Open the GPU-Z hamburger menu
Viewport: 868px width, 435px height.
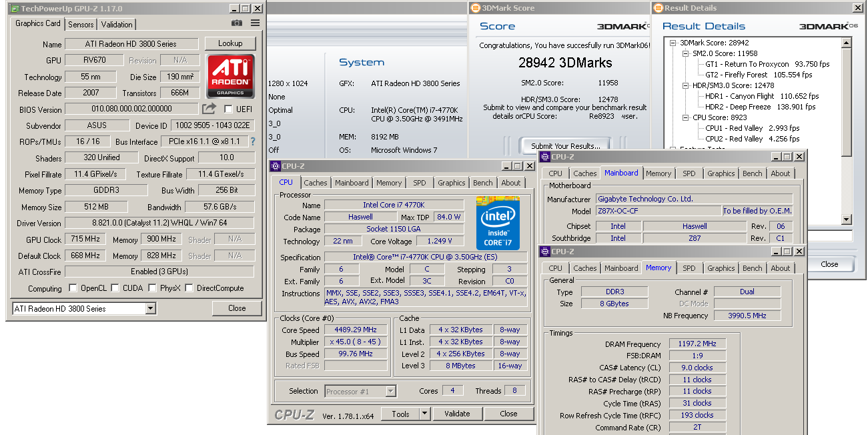pos(255,23)
